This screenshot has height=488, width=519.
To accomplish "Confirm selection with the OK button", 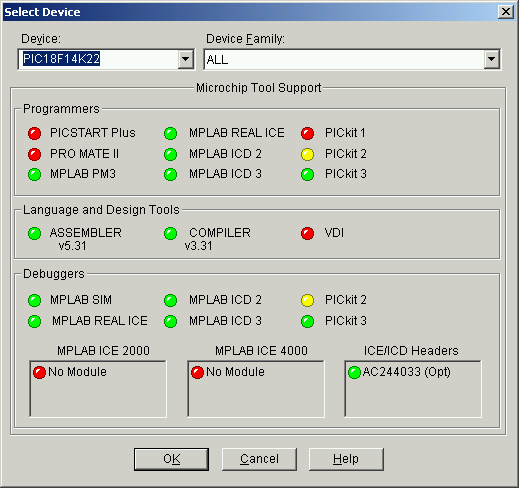I will point(171,459).
